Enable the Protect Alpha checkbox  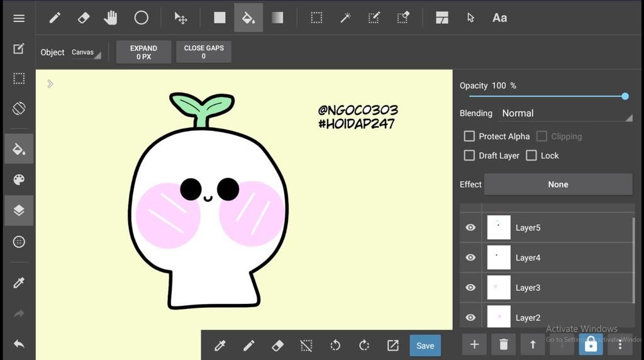[x=469, y=136]
